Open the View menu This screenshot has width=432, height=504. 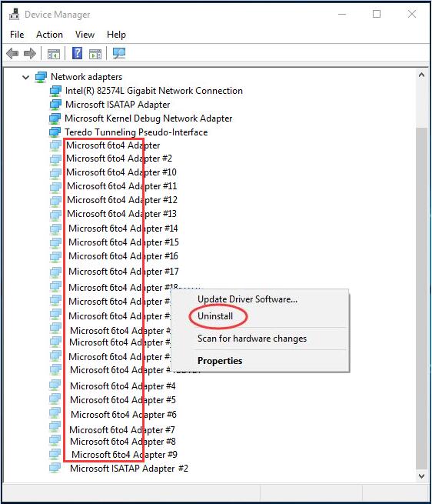coord(85,35)
